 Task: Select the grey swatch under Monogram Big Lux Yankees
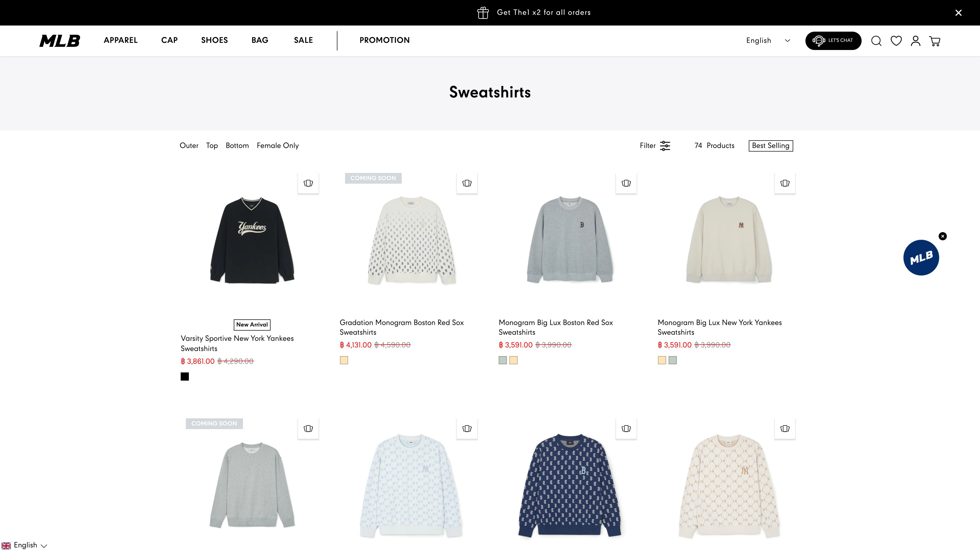tap(673, 360)
